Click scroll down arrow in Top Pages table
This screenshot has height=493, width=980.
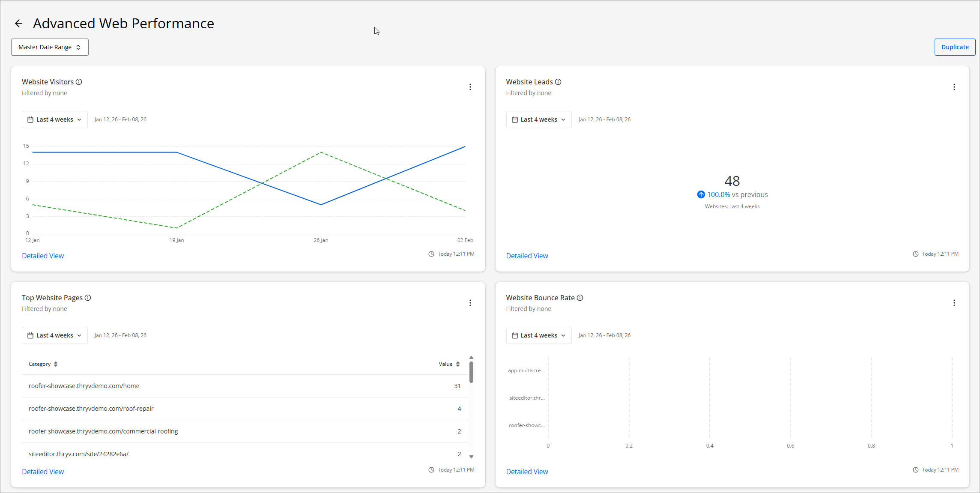pyautogui.click(x=471, y=457)
